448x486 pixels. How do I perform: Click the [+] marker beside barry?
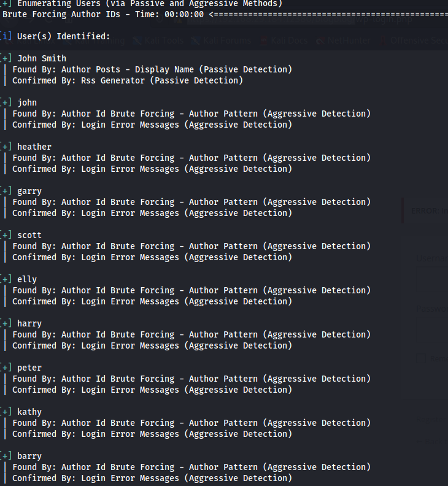coord(6,456)
